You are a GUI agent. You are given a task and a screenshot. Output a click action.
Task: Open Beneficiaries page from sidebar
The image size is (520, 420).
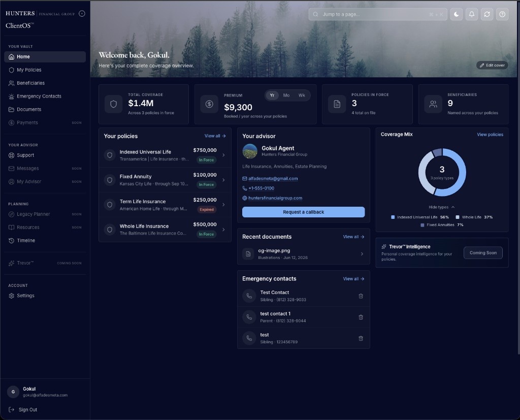[45, 83]
